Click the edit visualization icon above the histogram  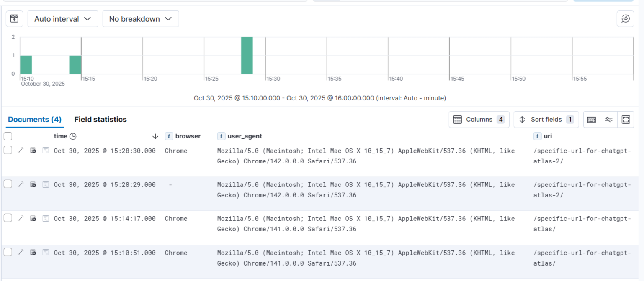14,18
